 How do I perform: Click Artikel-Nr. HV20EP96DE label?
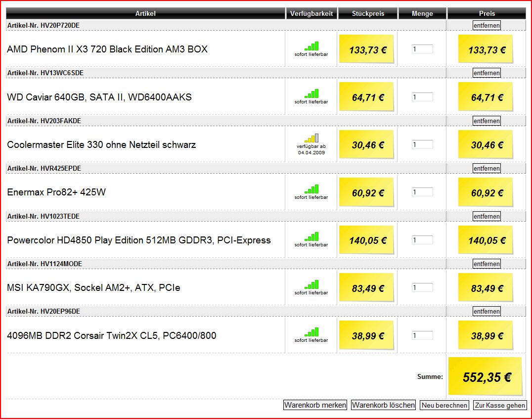click(x=44, y=311)
